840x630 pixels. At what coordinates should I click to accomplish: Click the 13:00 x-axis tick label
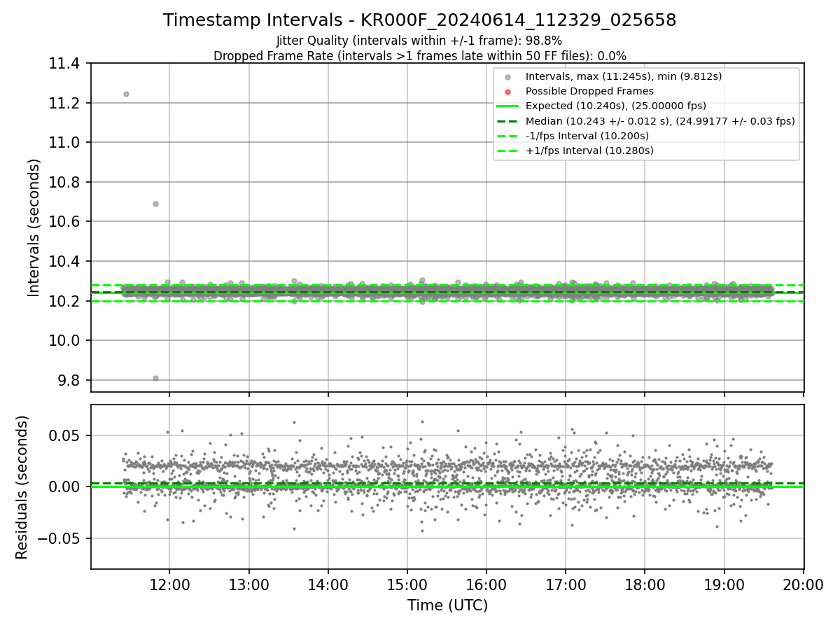point(248,584)
